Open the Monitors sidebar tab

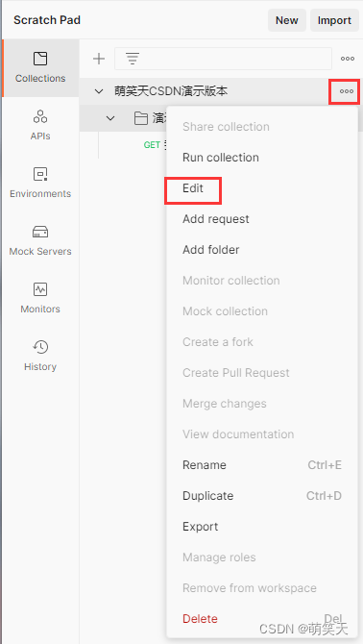40,299
